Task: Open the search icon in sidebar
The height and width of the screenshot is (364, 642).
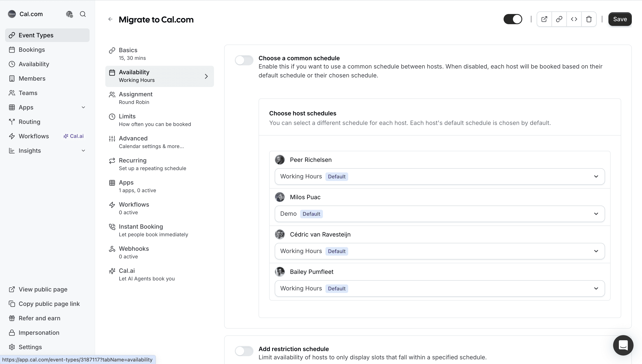Action: [83, 14]
